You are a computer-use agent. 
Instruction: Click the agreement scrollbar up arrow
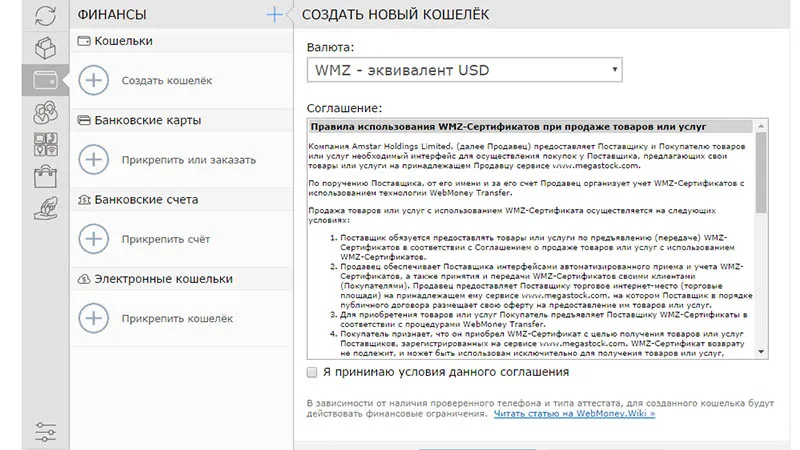pos(761,126)
